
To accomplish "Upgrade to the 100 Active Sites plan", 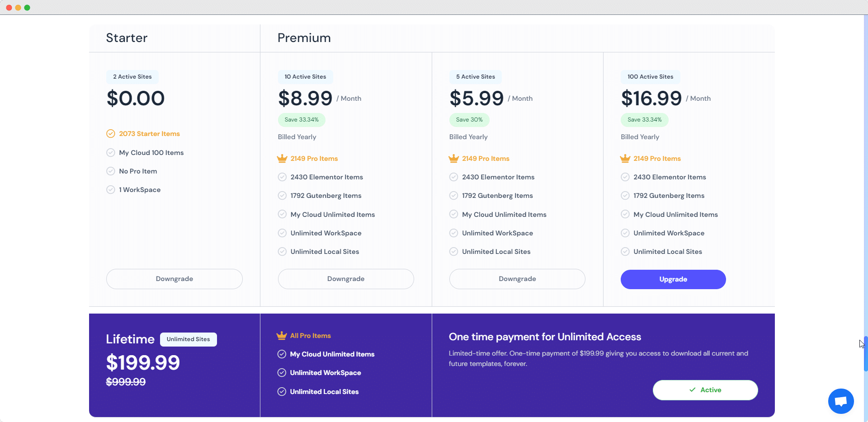I will [x=673, y=279].
